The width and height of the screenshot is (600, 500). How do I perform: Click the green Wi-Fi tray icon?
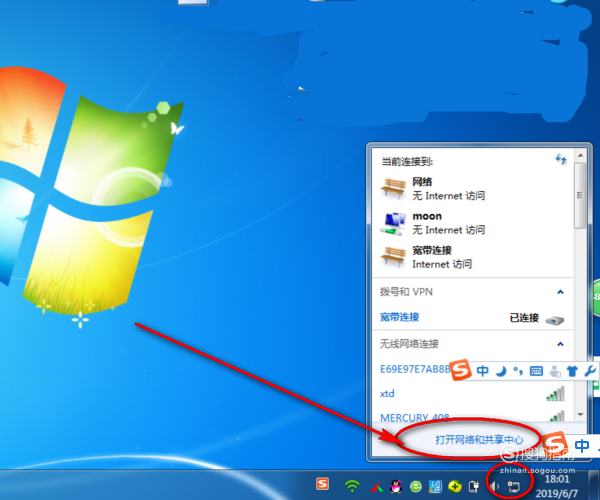[352, 486]
